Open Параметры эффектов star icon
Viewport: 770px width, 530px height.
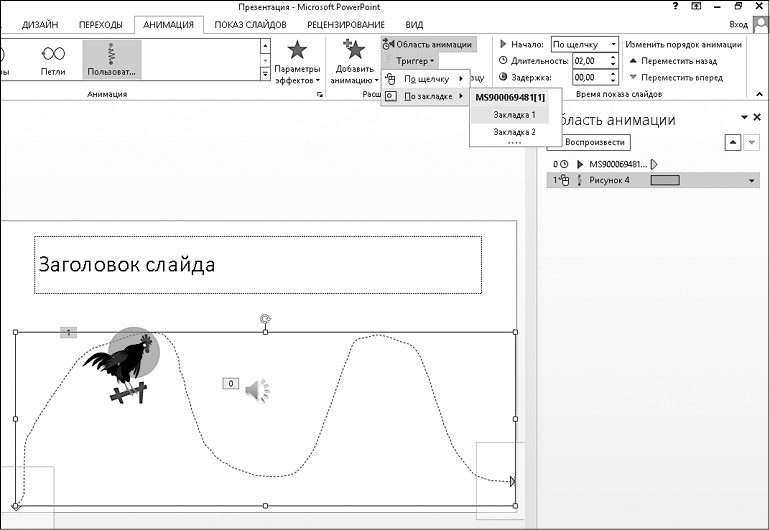point(297,51)
